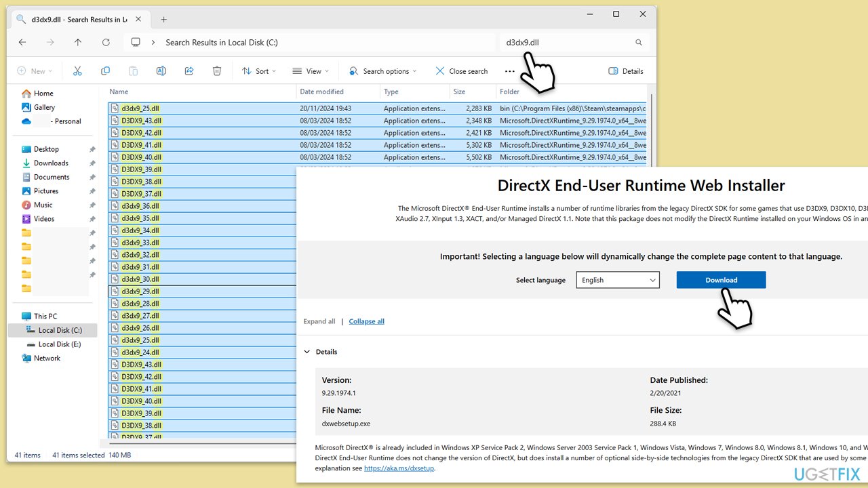Open the New dropdown menu
The width and height of the screenshot is (868, 488).
click(35, 71)
